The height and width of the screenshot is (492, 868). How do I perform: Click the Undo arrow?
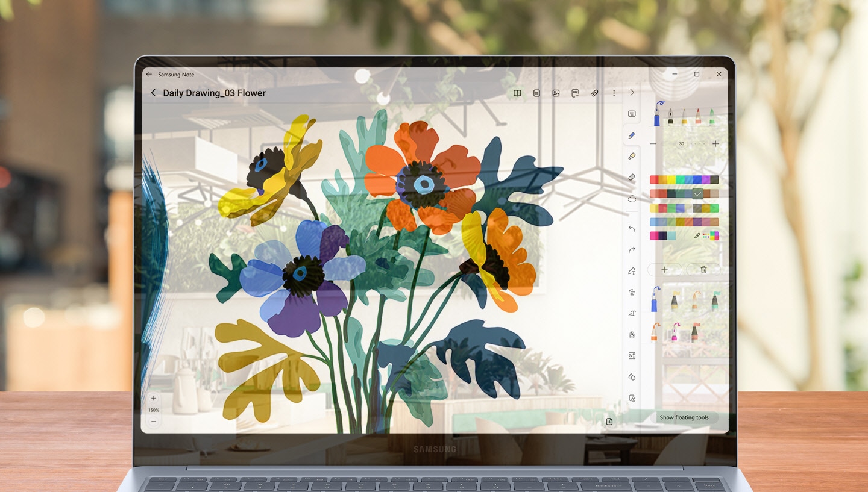click(x=632, y=229)
